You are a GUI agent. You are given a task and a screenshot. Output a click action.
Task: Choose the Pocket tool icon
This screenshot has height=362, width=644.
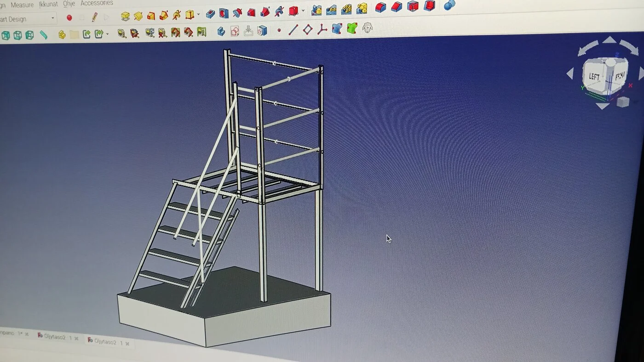(x=210, y=13)
